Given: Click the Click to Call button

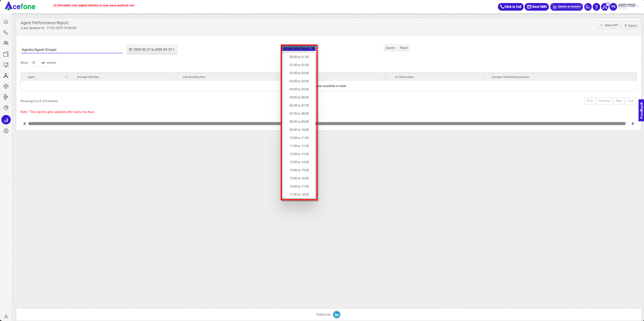Looking at the screenshot, I should click(510, 7).
